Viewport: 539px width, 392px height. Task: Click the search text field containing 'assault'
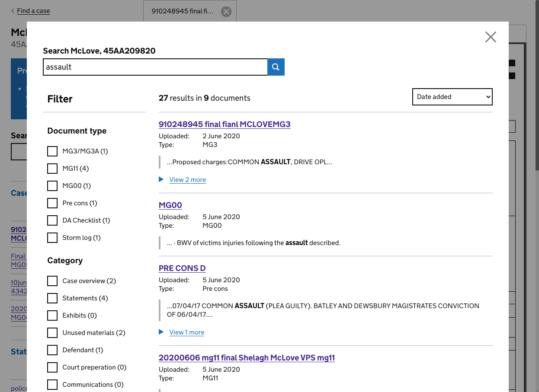coord(155,67)
